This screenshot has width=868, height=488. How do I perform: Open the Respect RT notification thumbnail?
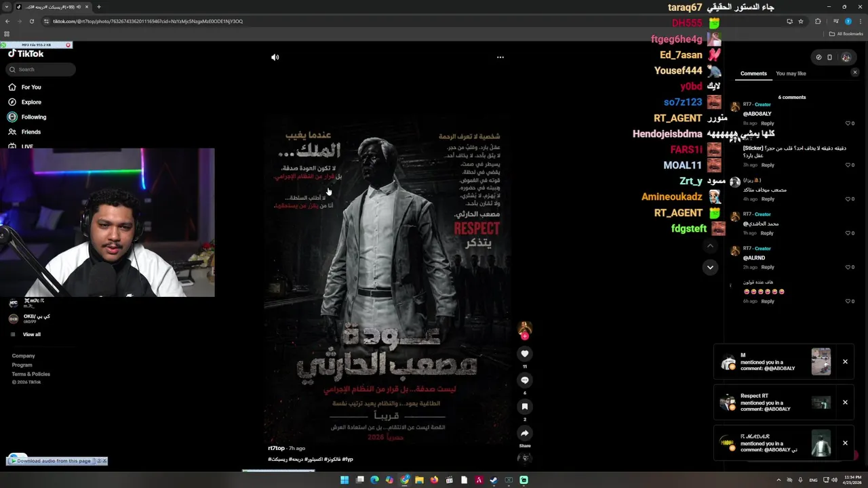tap(821, 403)
